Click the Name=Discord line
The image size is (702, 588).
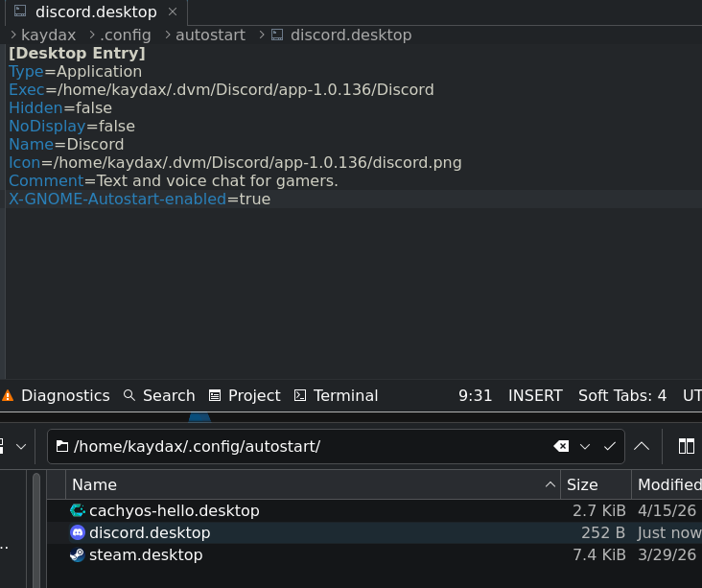66,144
